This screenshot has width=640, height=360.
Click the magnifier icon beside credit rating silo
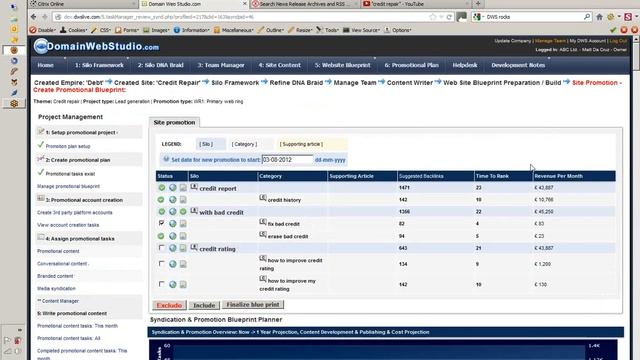pos(194,247)
